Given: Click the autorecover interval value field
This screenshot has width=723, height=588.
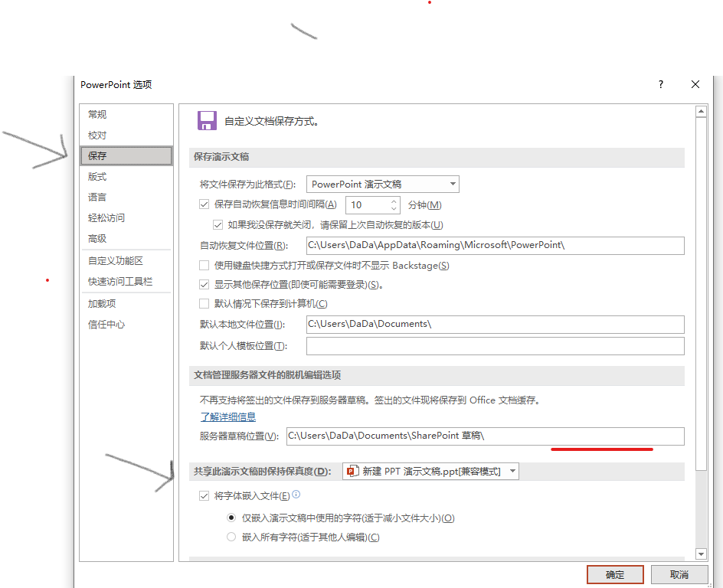Looking at the screenshot, I should (368, 205).
